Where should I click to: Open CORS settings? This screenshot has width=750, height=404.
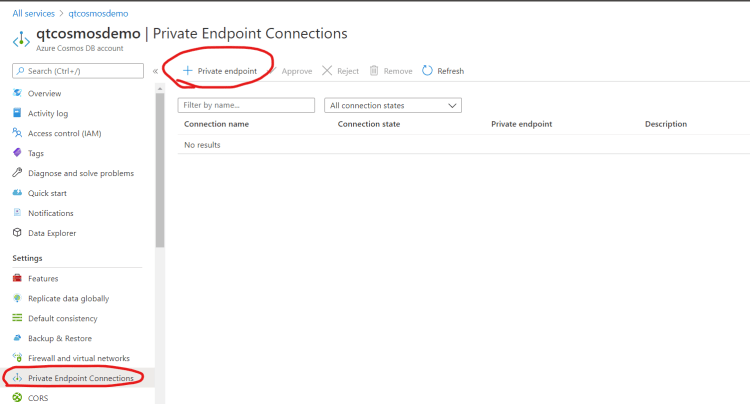[38, 398]
